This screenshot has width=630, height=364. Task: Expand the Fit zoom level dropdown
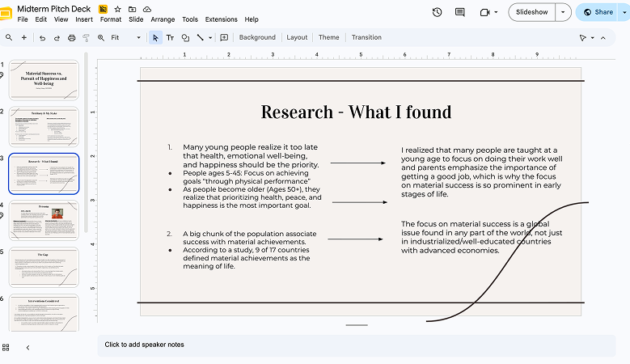pyautogui.click(x=138, y=38)
